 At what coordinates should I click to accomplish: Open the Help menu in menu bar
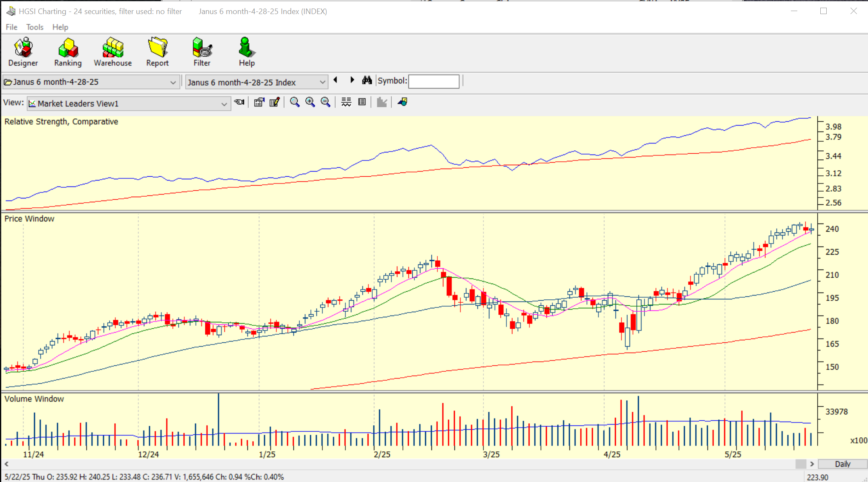point(60,27)
